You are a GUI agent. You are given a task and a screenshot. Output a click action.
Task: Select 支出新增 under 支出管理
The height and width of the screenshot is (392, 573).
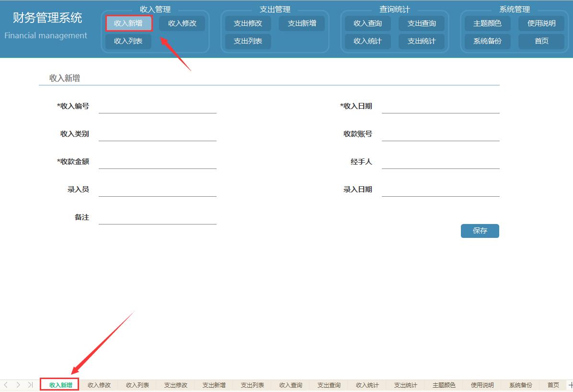tap(302, 23)
